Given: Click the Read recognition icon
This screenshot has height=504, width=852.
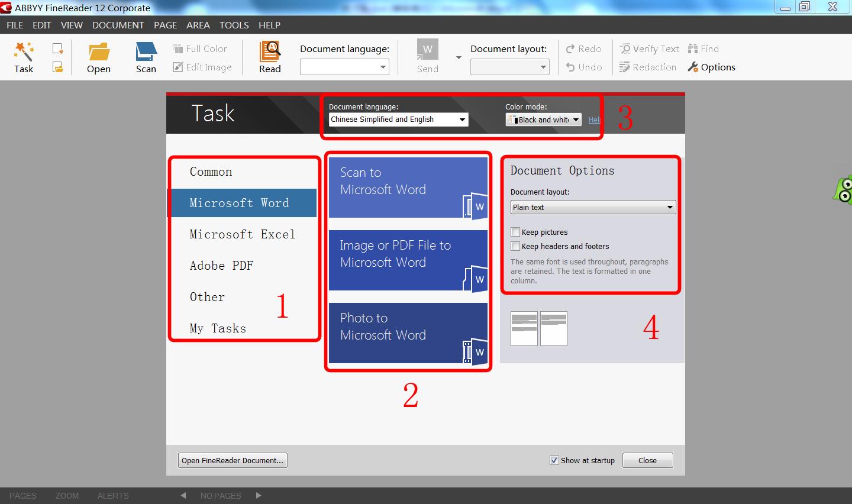Looking at the screenshot, I should (270, 57).
